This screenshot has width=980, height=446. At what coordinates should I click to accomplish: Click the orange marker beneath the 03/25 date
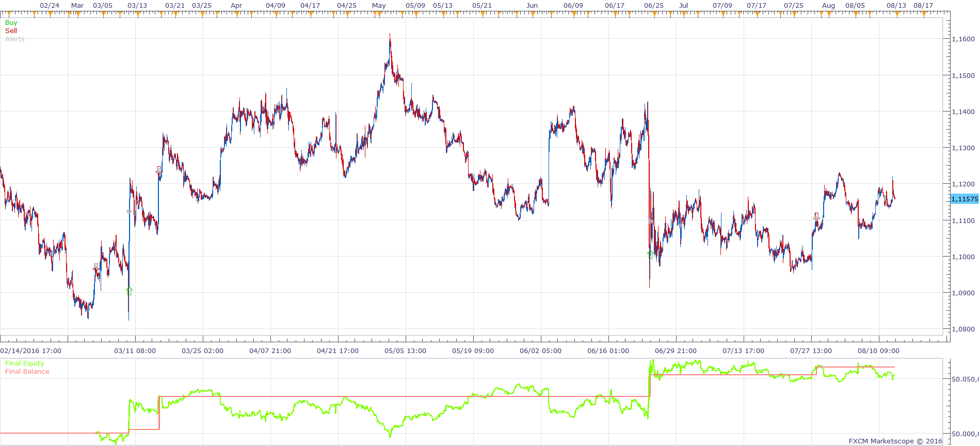tap(202, 14)
